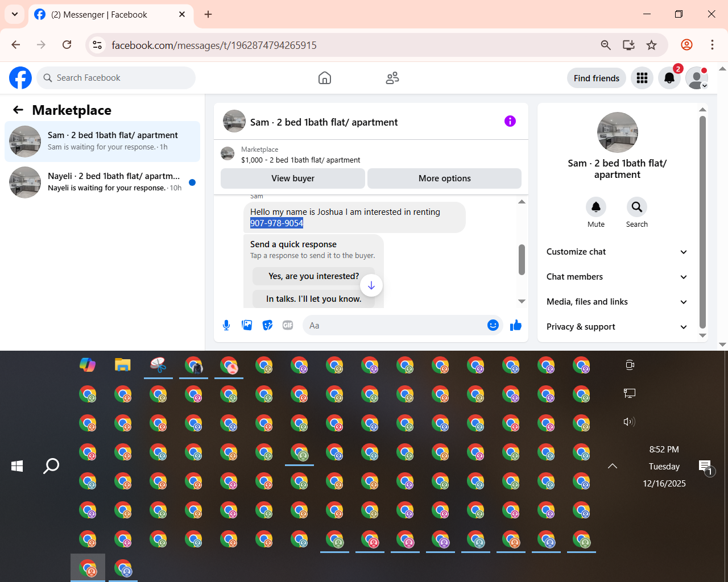Click the listing title in chat header

coord(324,122)
